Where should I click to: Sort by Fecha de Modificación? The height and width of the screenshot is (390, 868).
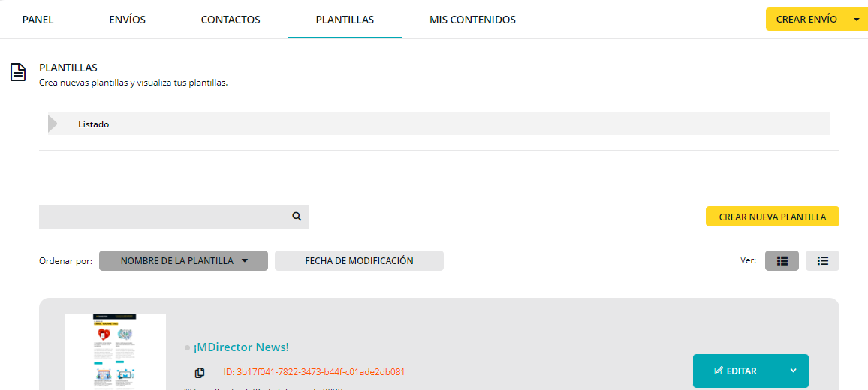(x=359, y=261)
